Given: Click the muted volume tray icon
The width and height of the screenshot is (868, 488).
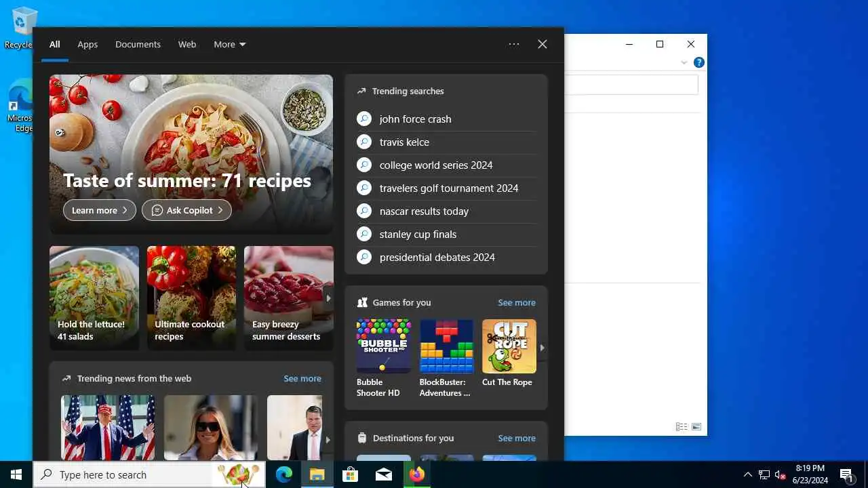Looking at the screenshot, I should point(780,474).
